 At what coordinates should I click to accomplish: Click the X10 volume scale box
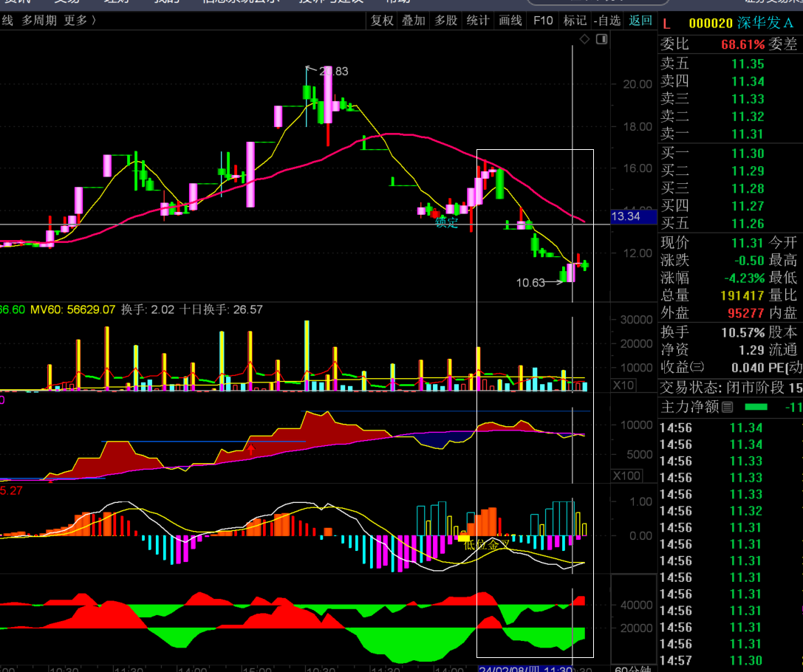[623, 385]
